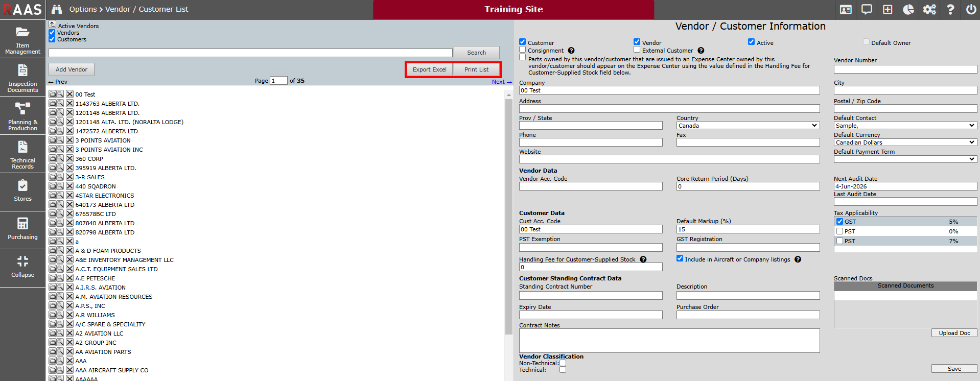
Task: Open the Country dropdown
Action: coord(748,126)
